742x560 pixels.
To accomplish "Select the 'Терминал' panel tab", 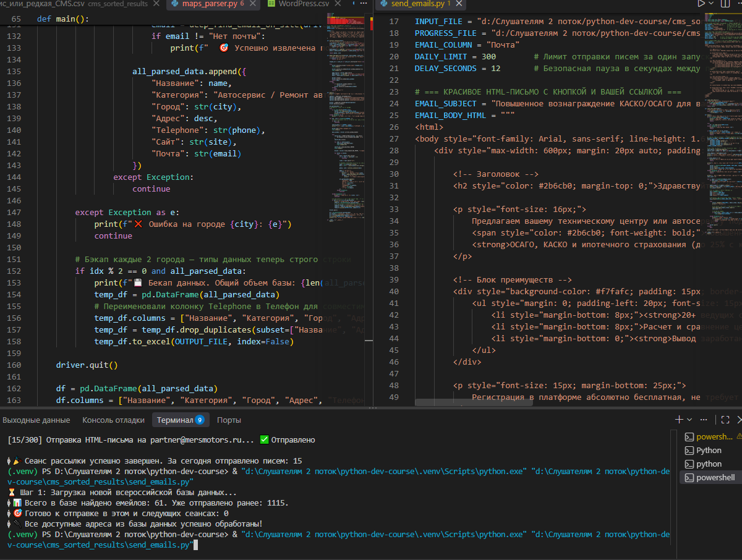I will pyautogui.click(x=181, y=420).
